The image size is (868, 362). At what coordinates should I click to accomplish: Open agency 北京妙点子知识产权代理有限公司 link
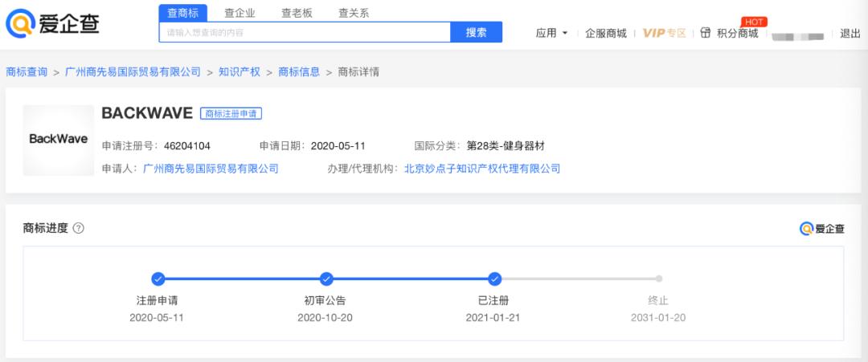(482, 169)
